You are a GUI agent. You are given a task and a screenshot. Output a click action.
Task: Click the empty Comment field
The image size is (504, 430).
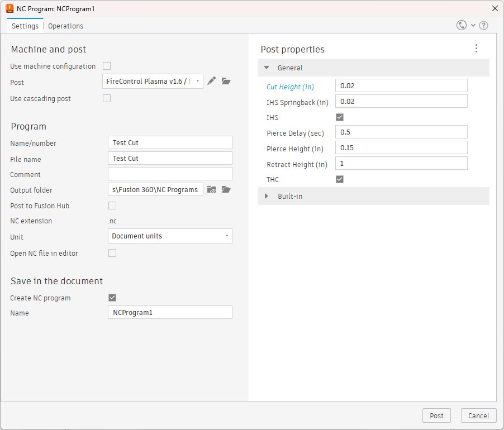170,174
